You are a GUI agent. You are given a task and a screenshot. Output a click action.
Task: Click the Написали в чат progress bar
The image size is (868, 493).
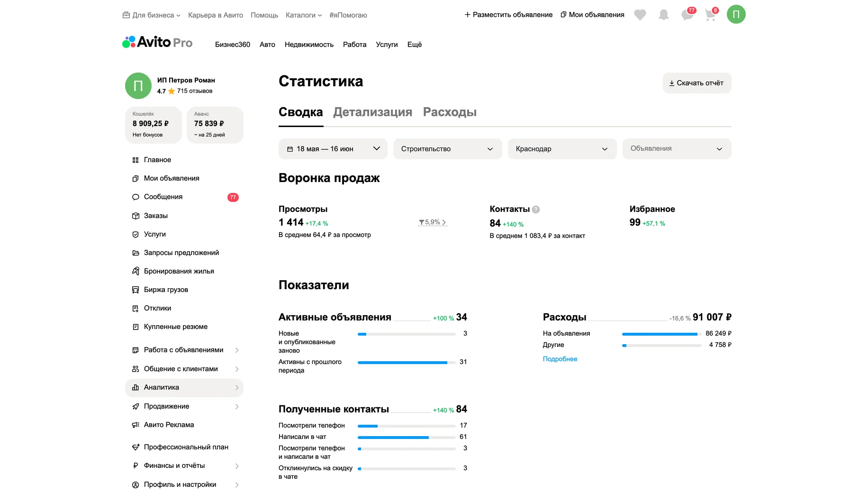pos(407,438)
